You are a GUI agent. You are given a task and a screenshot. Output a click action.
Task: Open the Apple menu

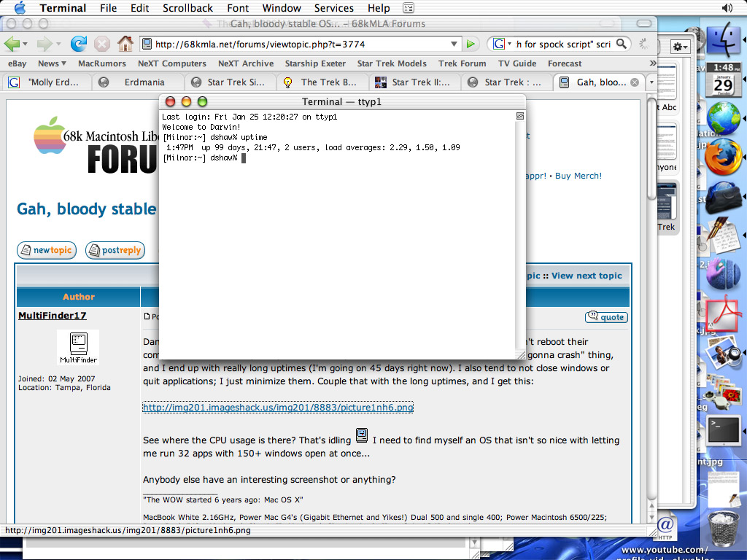pyautogui.click(x=20, y=7)
